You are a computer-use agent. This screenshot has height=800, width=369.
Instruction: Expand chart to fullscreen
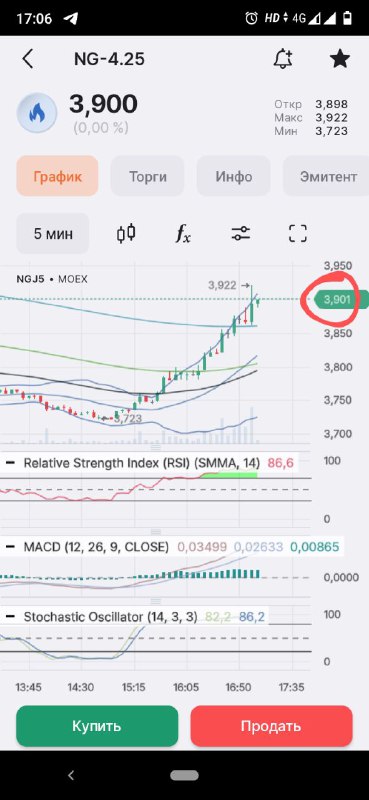pyautogui.click(x=298, y=234)
